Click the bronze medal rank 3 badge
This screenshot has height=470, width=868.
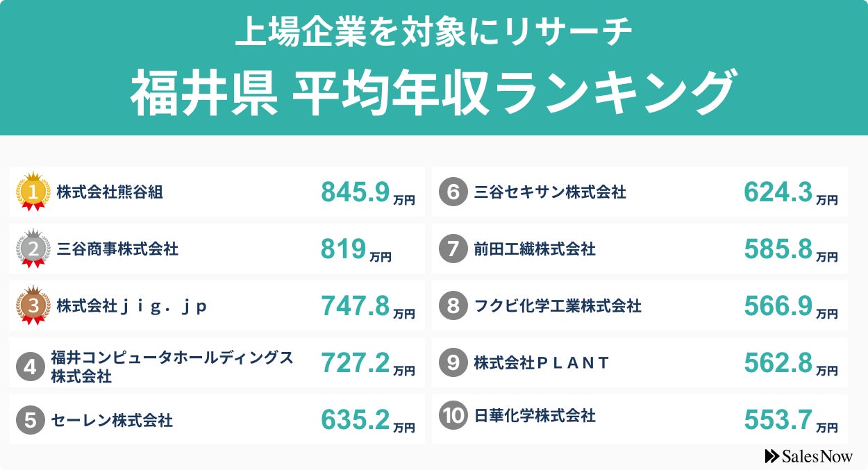(x=33, y=305)
